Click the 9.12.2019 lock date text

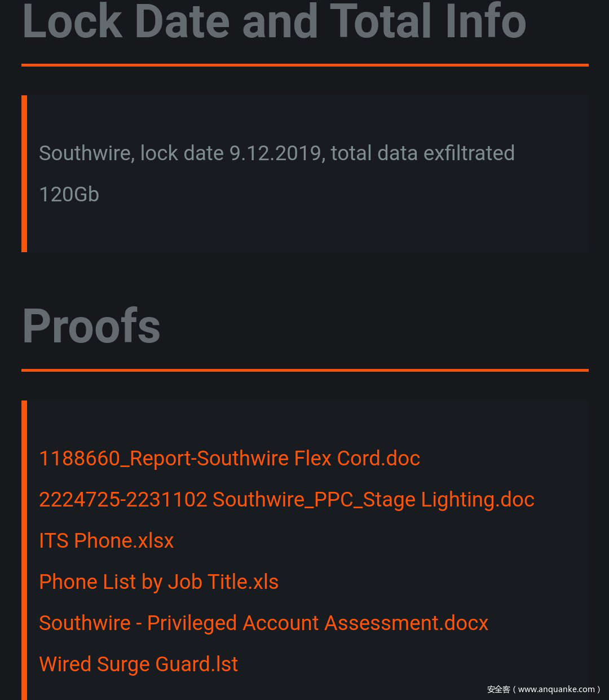pos(275,153)
